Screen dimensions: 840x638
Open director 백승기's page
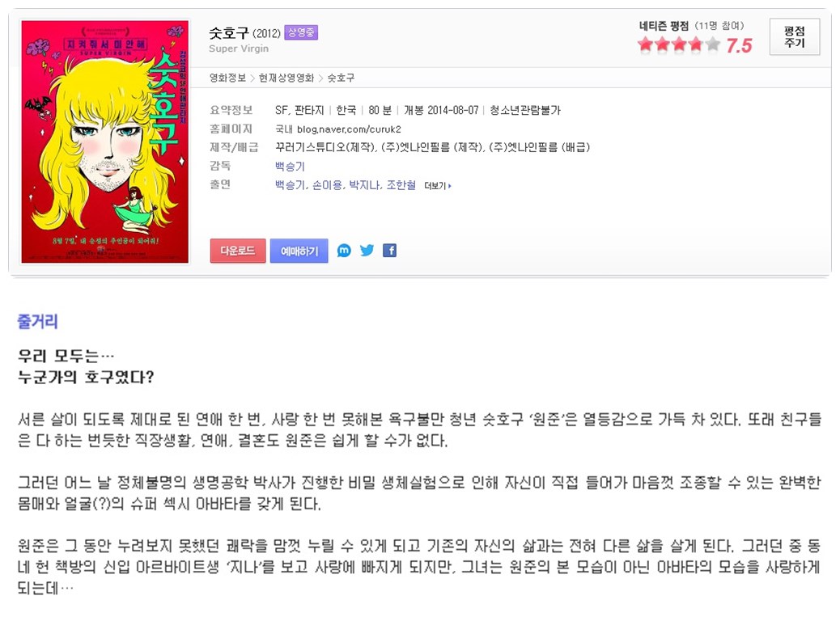(290, 167)
